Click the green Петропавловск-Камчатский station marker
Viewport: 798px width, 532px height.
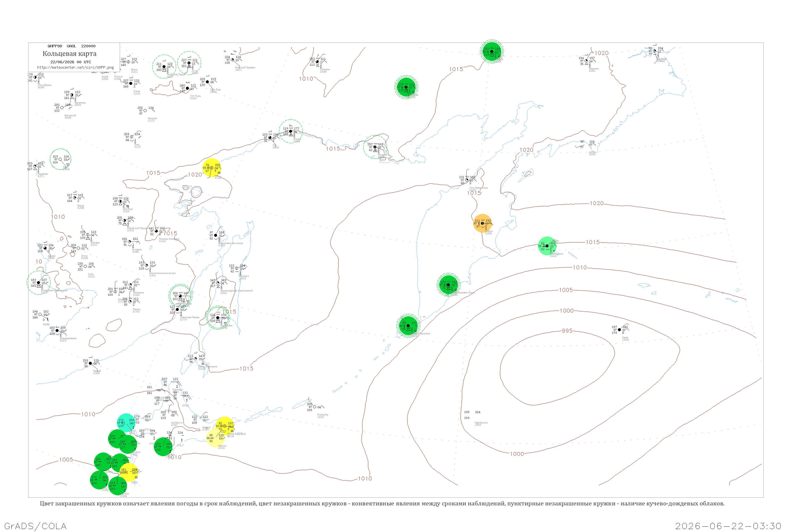point(448,285)
